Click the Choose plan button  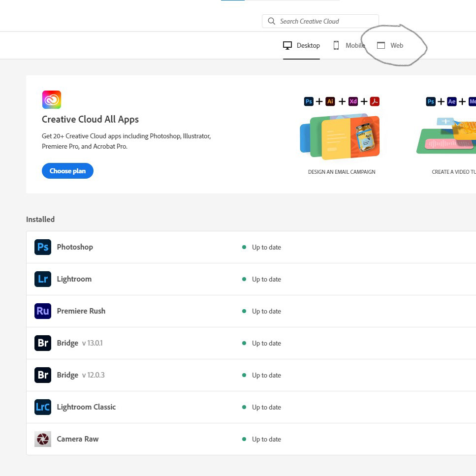[x=67, y=171]
